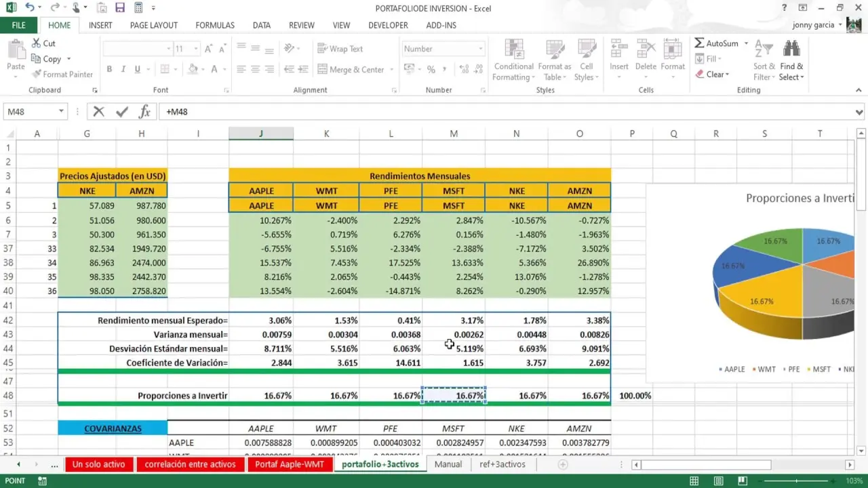Toggle Bold formatting
This screenshot has height=488, width=868.
point(109,69)
